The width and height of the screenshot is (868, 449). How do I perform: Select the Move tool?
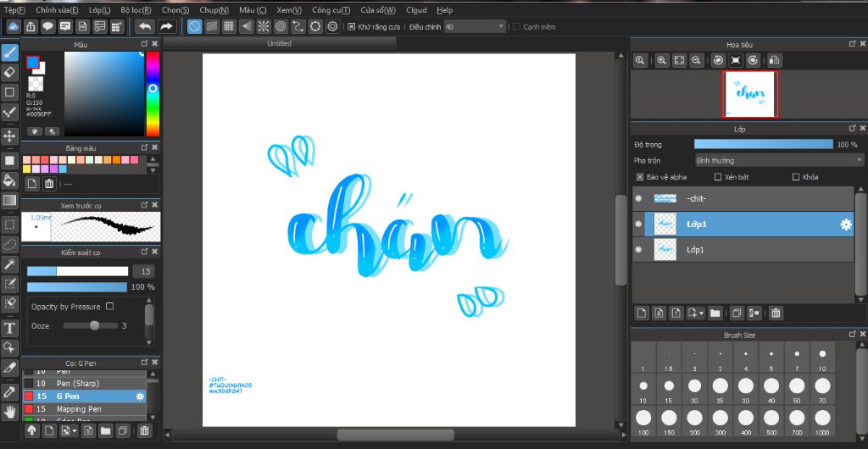coord(9,136)
